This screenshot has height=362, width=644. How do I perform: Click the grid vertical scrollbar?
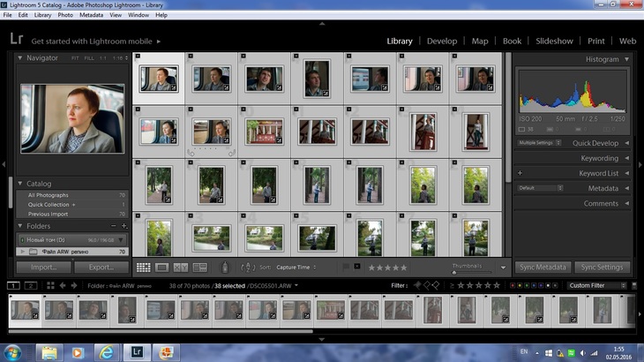coord(508,117)
